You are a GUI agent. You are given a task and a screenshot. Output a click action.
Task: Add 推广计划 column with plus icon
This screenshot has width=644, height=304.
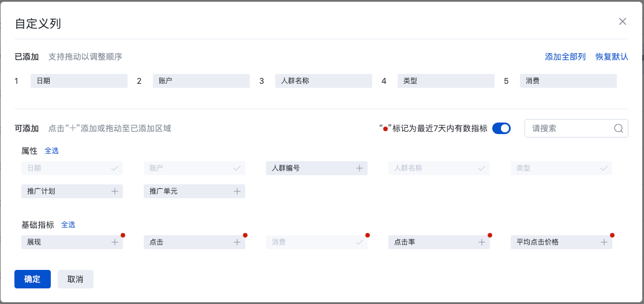[114, 191]
